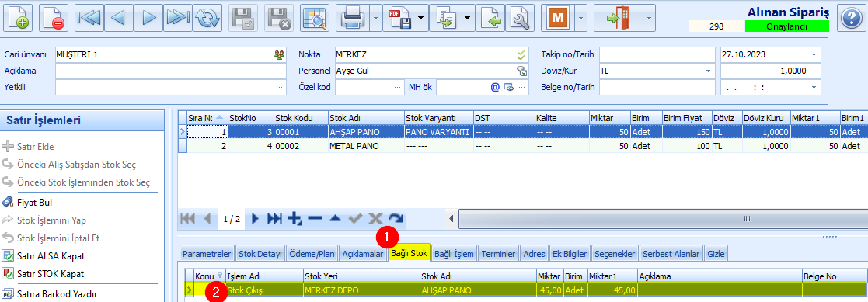Viewport: 868px width, 302px height.
Task: Click into the Açıklama input field
Action: point(170,71)
